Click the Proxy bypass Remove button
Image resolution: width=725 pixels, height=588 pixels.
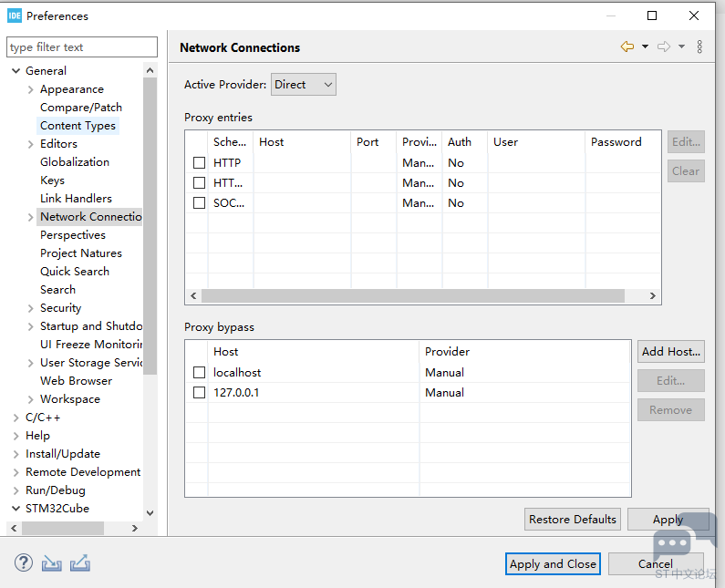pyautogui.click(x=671, y=410)
